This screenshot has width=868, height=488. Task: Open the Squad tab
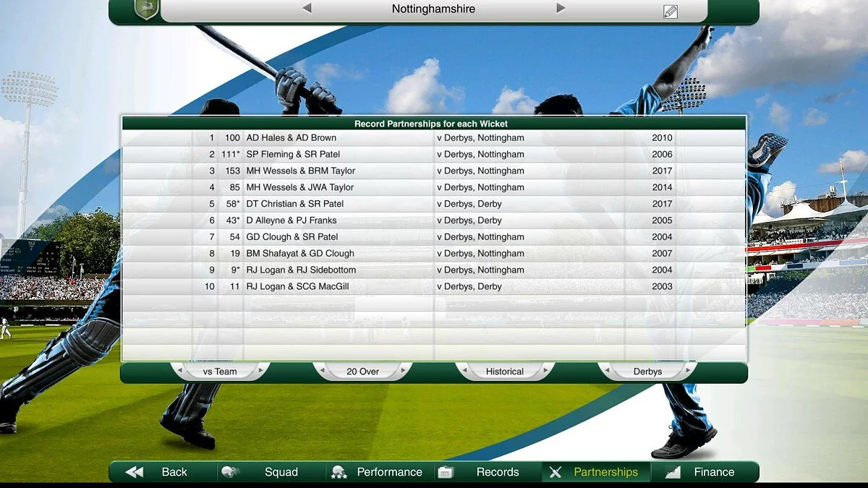pyautogui.click(x=281, y=472)
